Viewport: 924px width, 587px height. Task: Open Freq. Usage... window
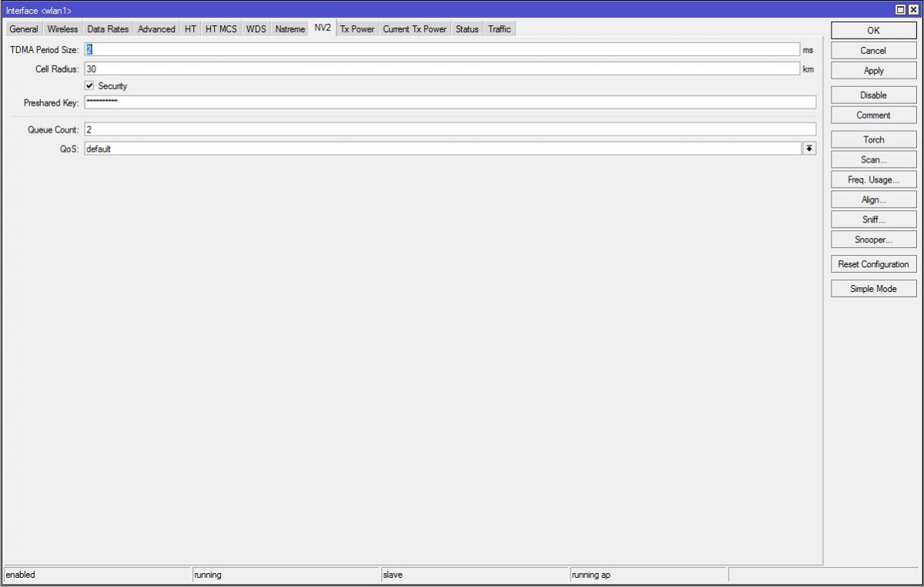(873, 180)
